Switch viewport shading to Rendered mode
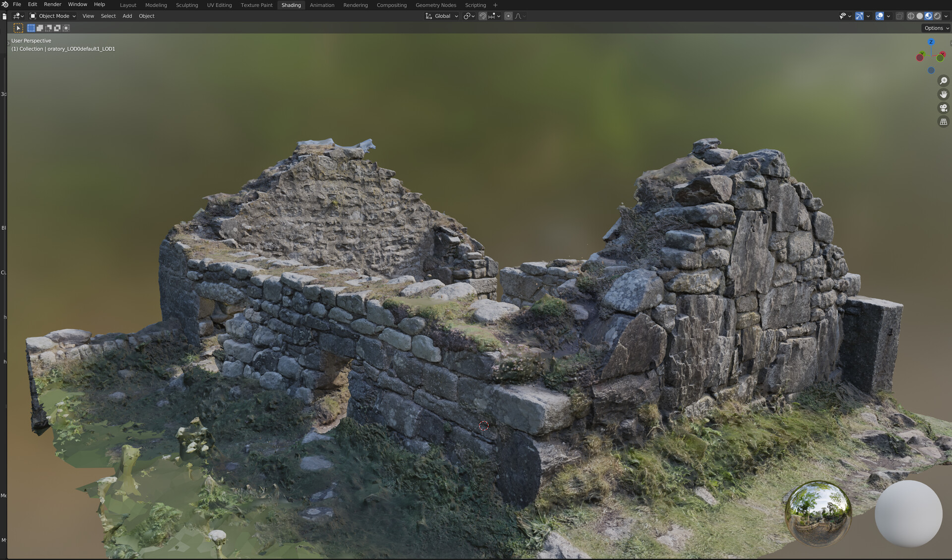This screenshot has height=560, width=952. 937,16
